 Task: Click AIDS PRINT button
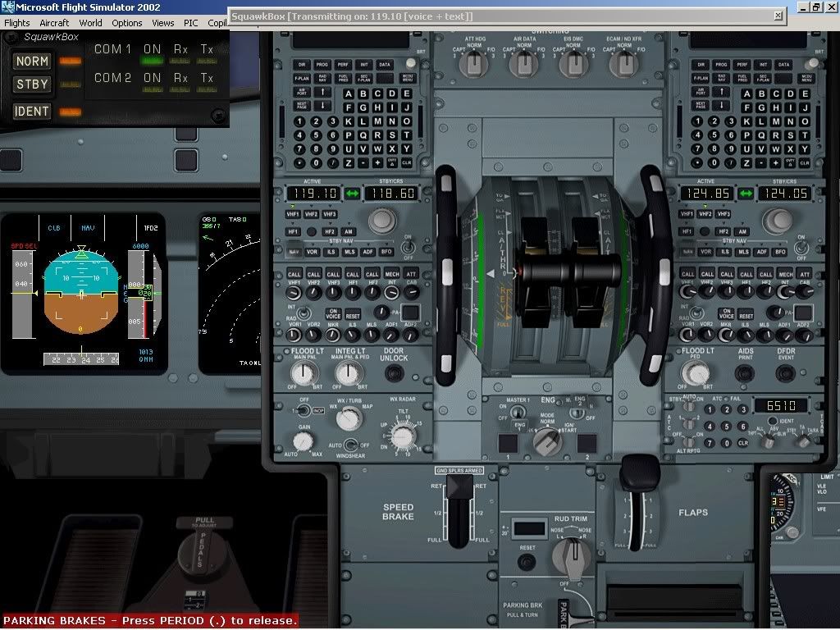[x=745, y=373]
